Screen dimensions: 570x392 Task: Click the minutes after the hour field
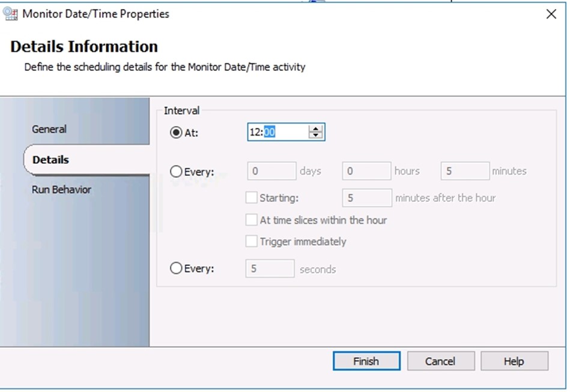pos(367,198)
